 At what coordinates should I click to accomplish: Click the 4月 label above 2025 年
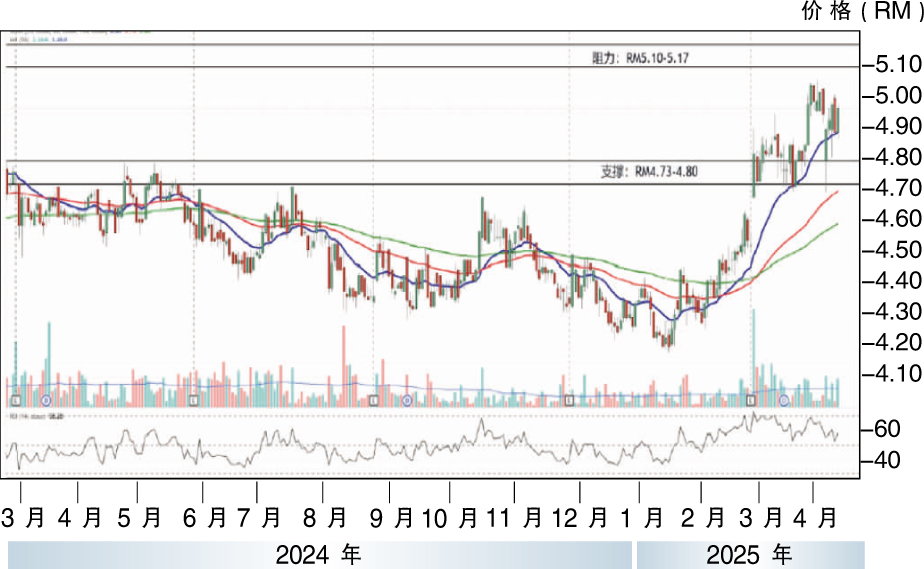point(816,518)
